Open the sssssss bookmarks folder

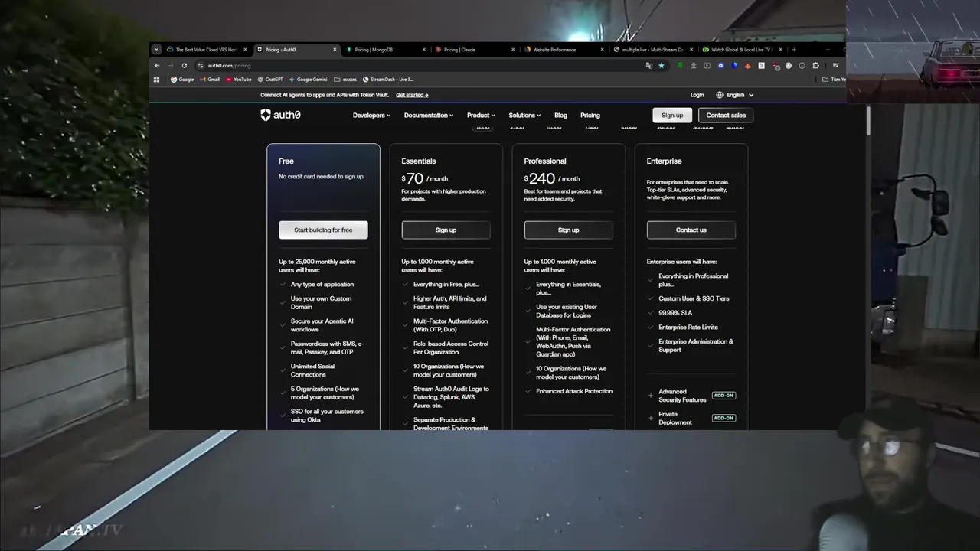[x=345, y=79]
